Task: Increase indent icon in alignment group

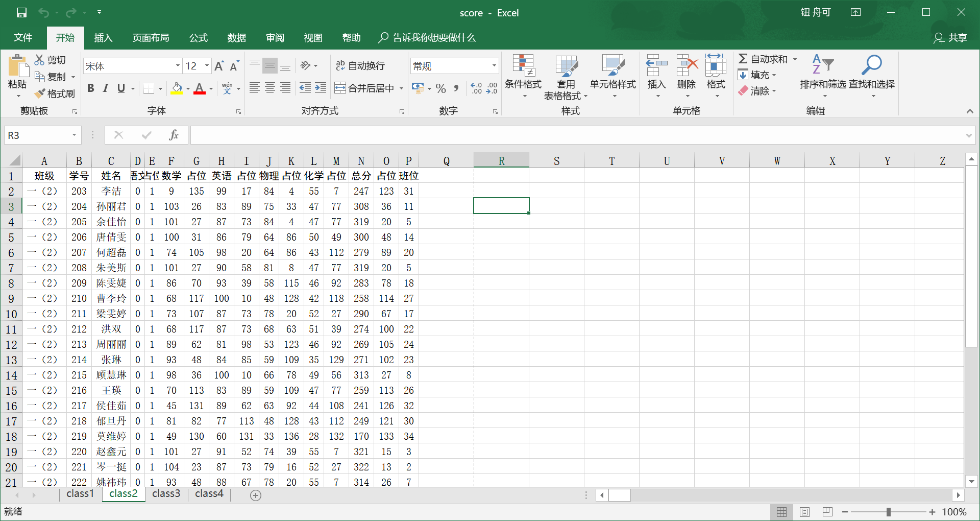Action: point(321,88)
